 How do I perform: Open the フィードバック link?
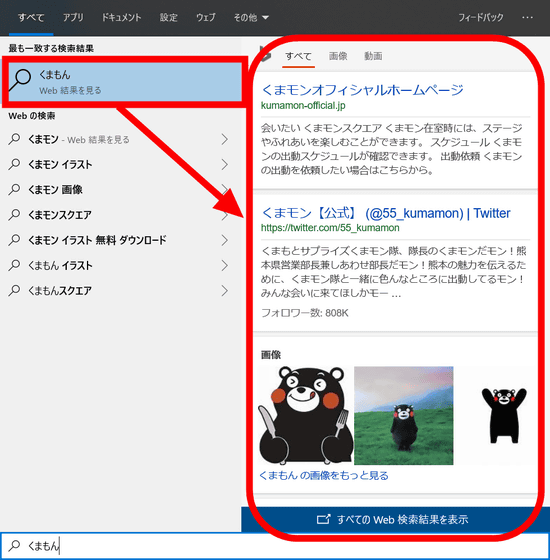[481, 17]
